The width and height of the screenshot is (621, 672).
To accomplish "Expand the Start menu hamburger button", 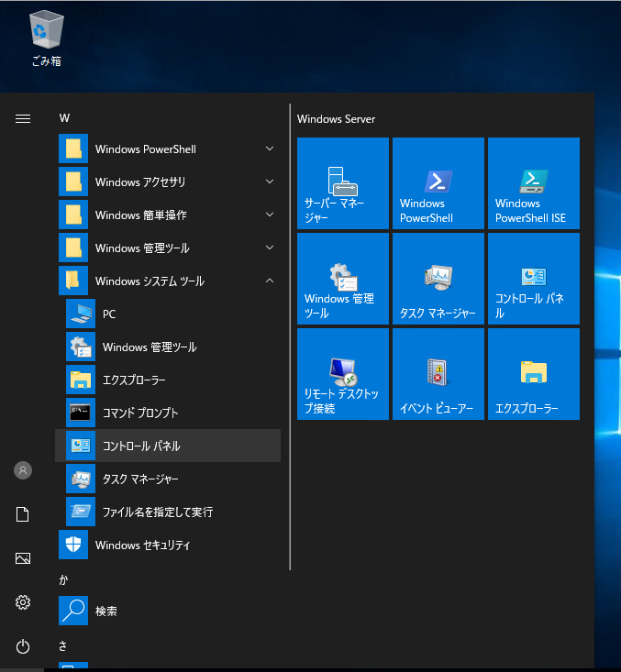I will click(23, 118).
